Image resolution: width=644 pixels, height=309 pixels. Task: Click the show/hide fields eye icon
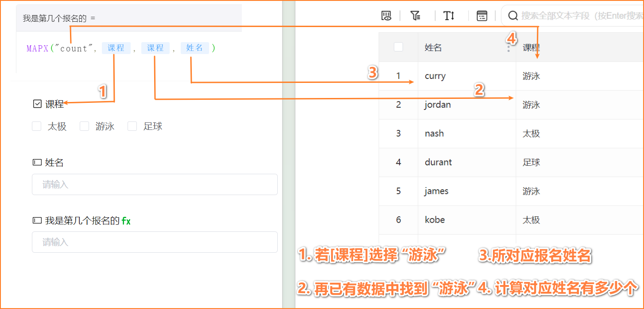(386, 16)
